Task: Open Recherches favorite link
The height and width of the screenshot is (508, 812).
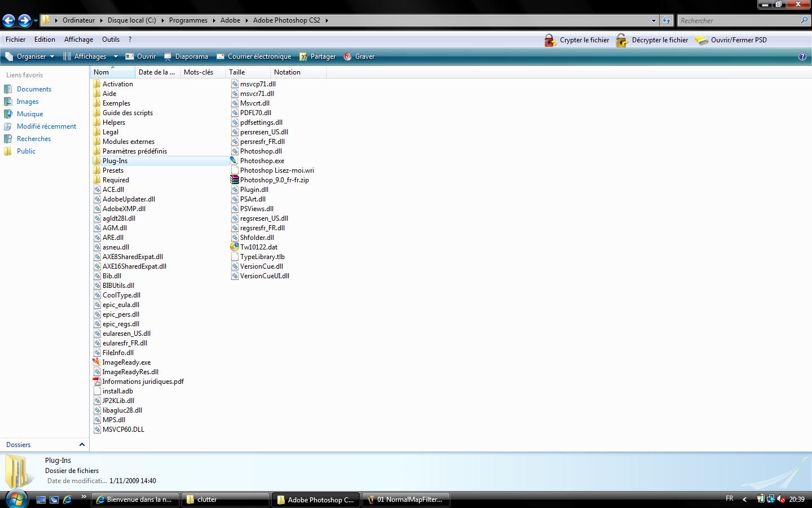Action: 34,139
